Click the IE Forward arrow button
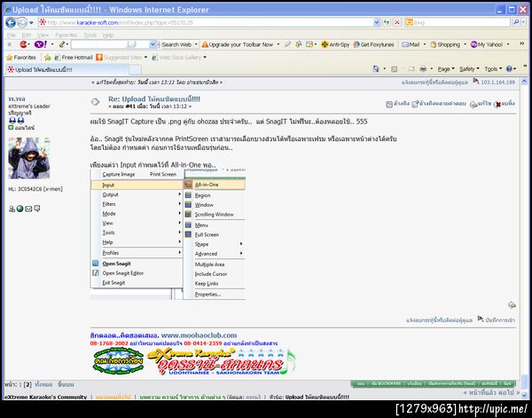This screenshot has height=418, width=532. [21, 23]
